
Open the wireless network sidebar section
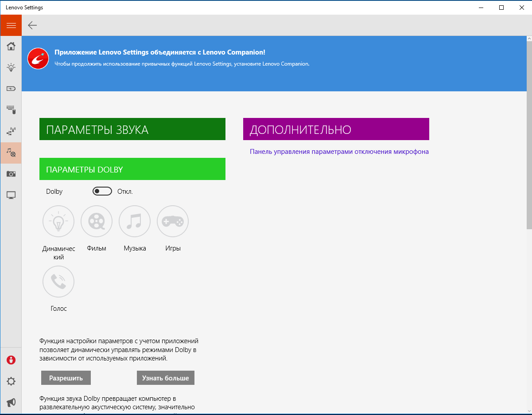coord(11,131)
